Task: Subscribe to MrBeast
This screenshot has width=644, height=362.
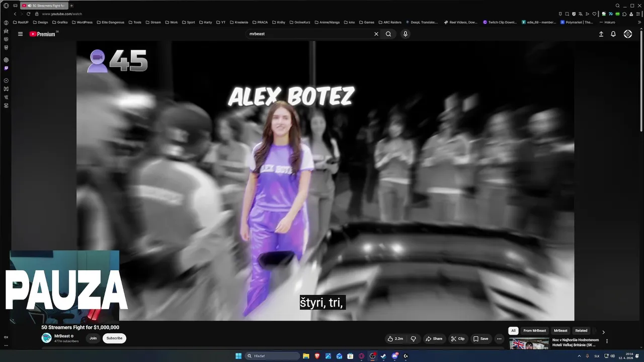Action: pos(114,338)
